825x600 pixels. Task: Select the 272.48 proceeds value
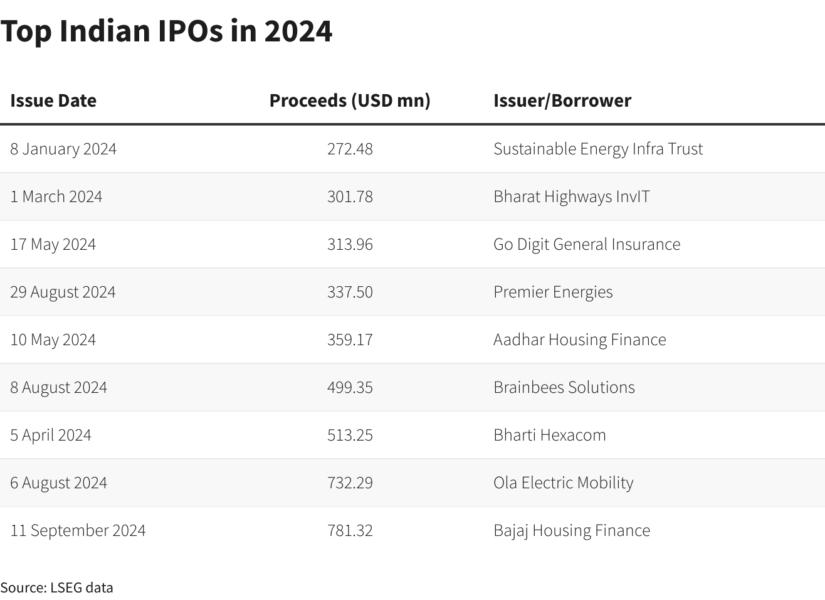(350, 149)
